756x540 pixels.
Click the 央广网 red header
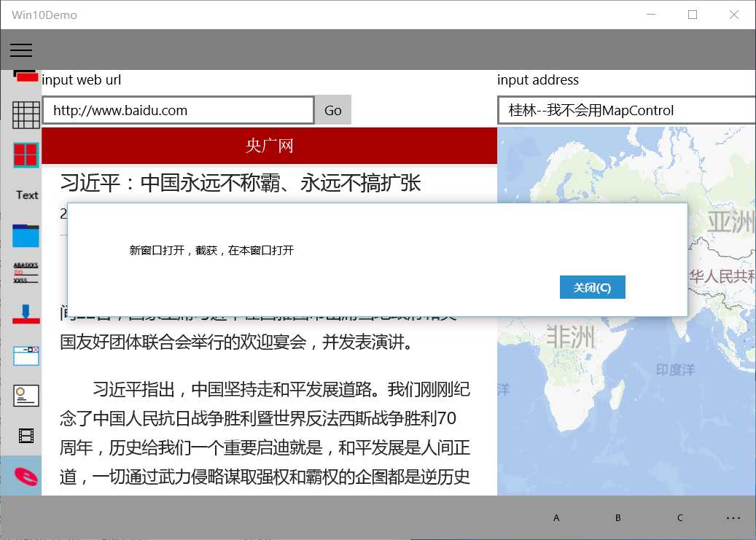pyautogui.click(x=270, y=146)
